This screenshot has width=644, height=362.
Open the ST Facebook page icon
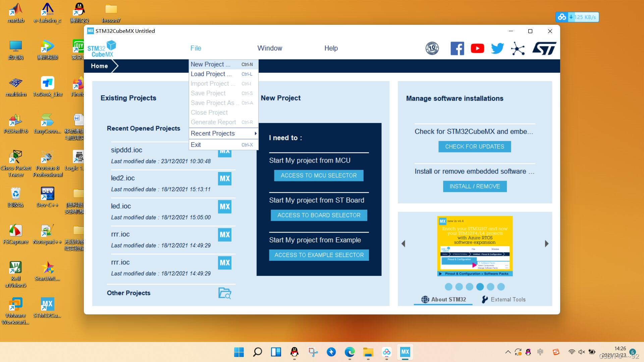pos(457,48)
